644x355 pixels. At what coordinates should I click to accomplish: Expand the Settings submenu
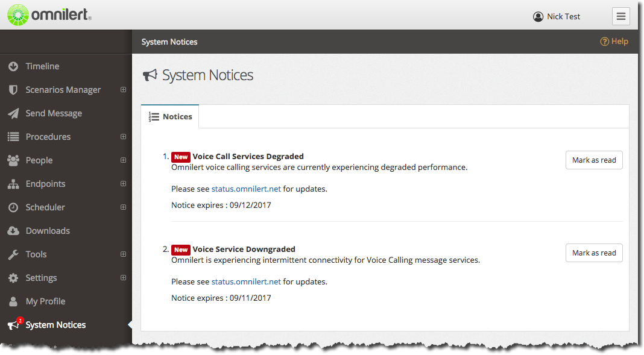(123, 277)
